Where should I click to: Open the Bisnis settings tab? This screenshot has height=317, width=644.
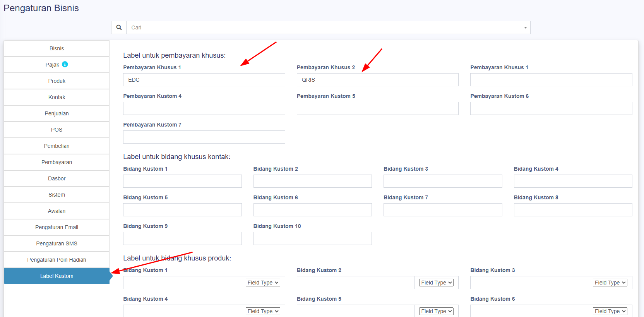pyautogui.click(x=57, y=48)
